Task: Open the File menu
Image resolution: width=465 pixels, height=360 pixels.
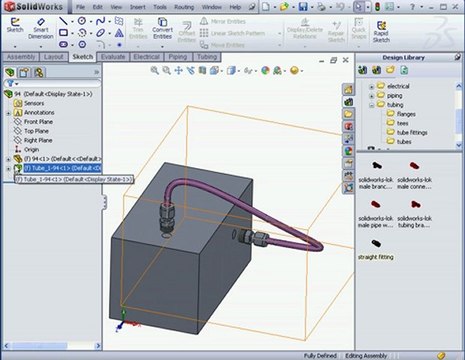Action: (x=80, y=7)
